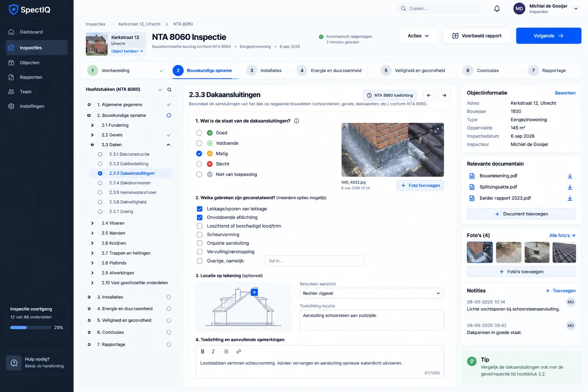Click the Hulp nodig help icon
588x392 pixels.
(x=14, y=363)
